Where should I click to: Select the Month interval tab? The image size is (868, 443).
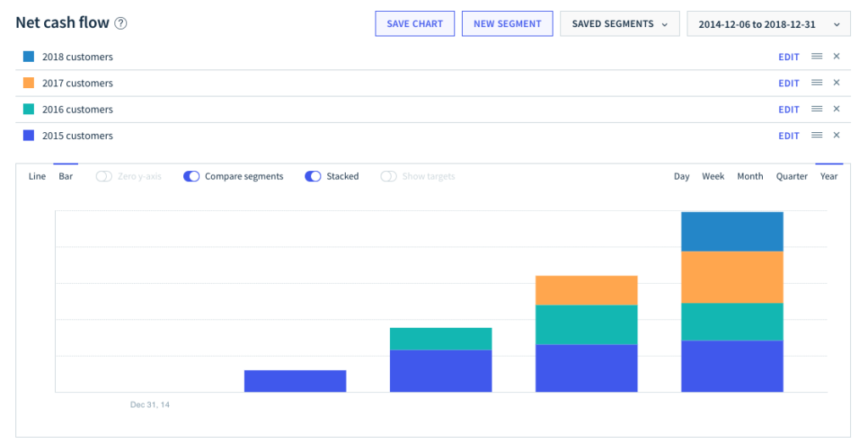click(x=750, y=176)
